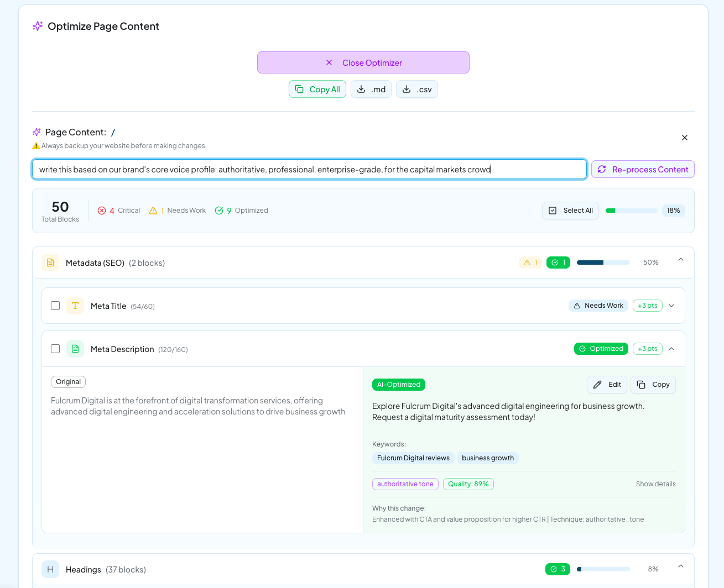The width and height of the screenshot is (724, 588).
Task: Click the green Optimized check icon in summary
Action: click(x=219, y=211)
